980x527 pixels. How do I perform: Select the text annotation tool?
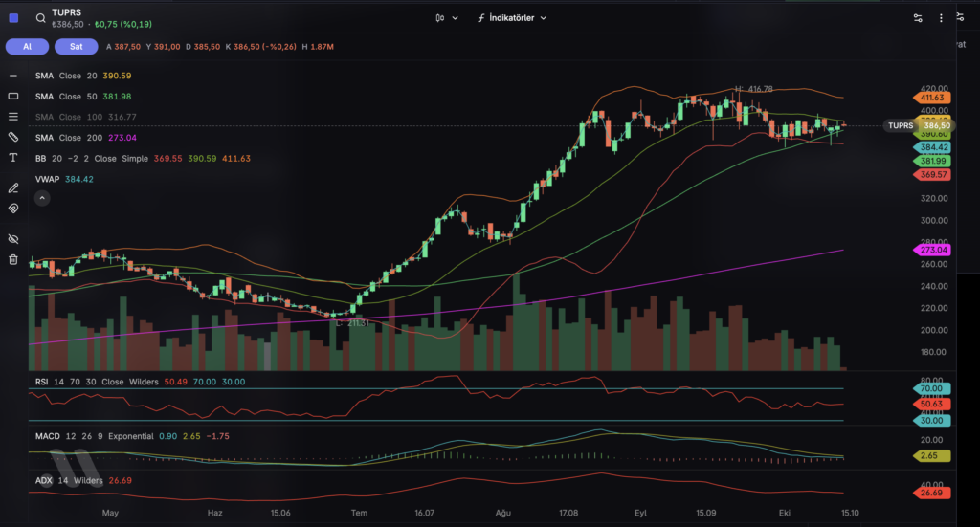point(13,158)
